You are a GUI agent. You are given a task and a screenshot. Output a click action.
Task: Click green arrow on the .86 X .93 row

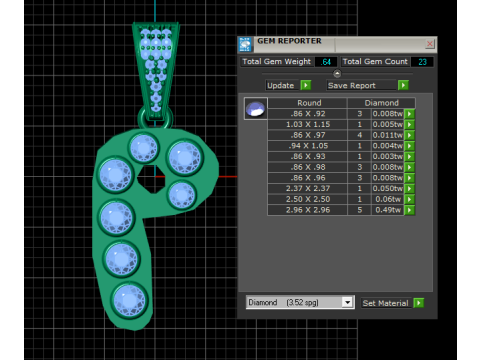click(409, 156)
